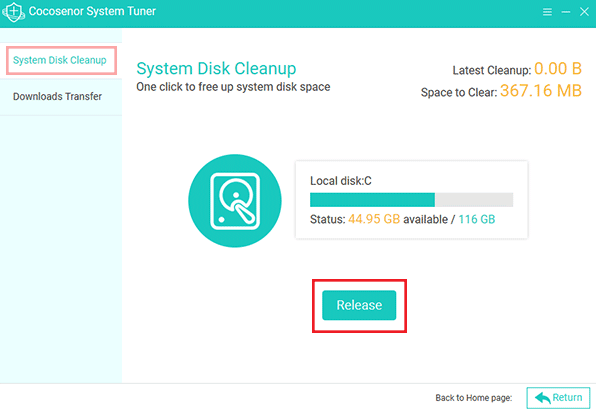Click the Cocosenor shield logo icon
Viewport: 596px width, 412px height.
click(14, 12)
